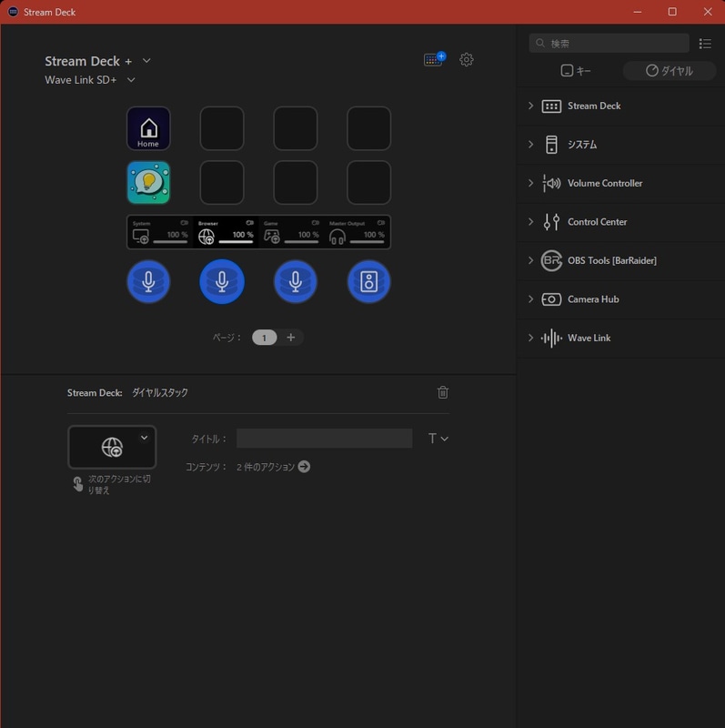Screen dimensions: 725x728
Task: Click the OBS Tools BarRaider icon
Action: click(x=551, y=260)
